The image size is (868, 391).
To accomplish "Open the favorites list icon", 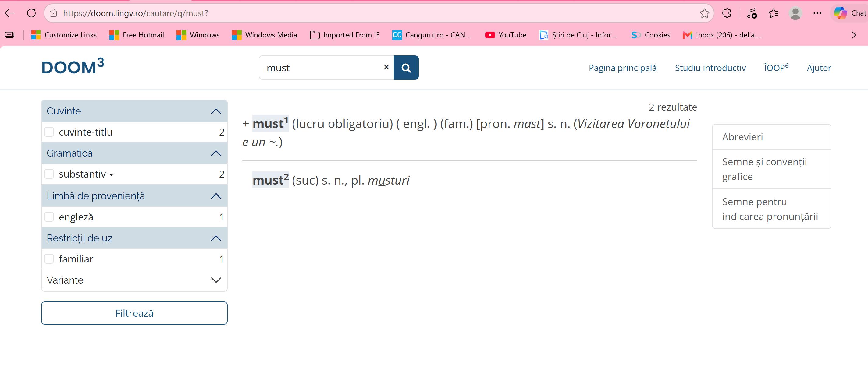I will tap(773, 13).
